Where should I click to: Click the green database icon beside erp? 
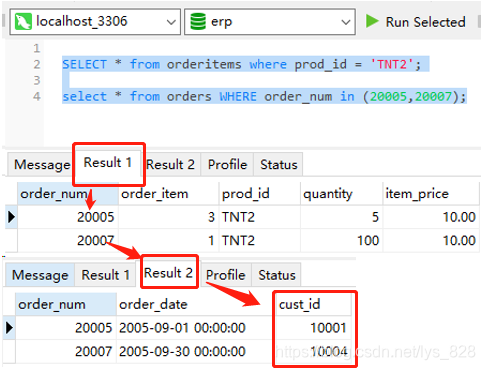(x=198, y=22)
